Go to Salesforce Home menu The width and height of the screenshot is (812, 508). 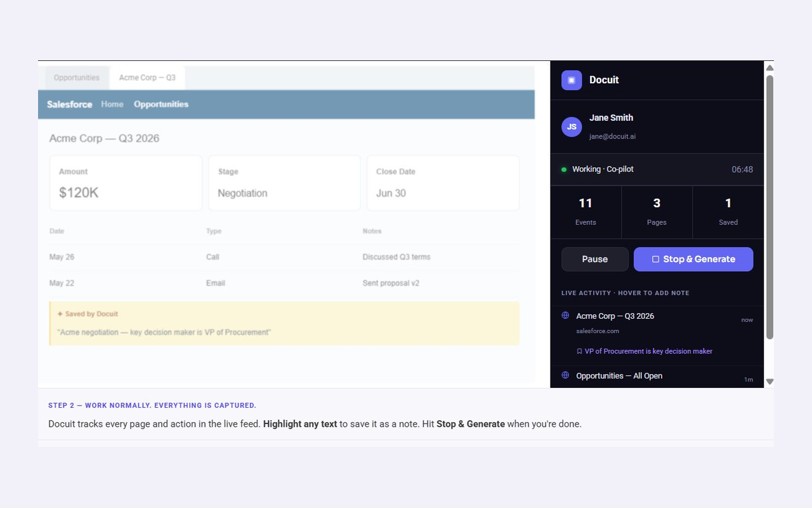112,104
